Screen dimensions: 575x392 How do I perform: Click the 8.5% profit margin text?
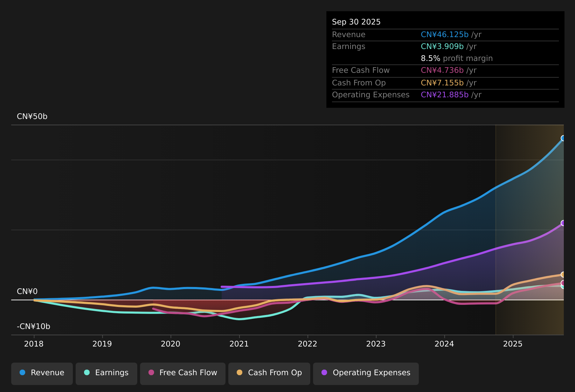(x=457, y=58)
